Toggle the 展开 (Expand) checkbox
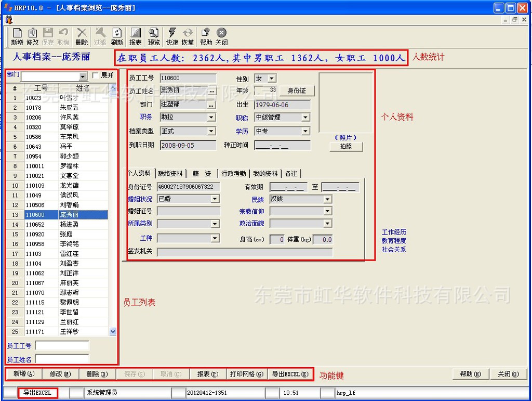Image resolution: width=532 pixels, height=401 pixels. point(95,75)
